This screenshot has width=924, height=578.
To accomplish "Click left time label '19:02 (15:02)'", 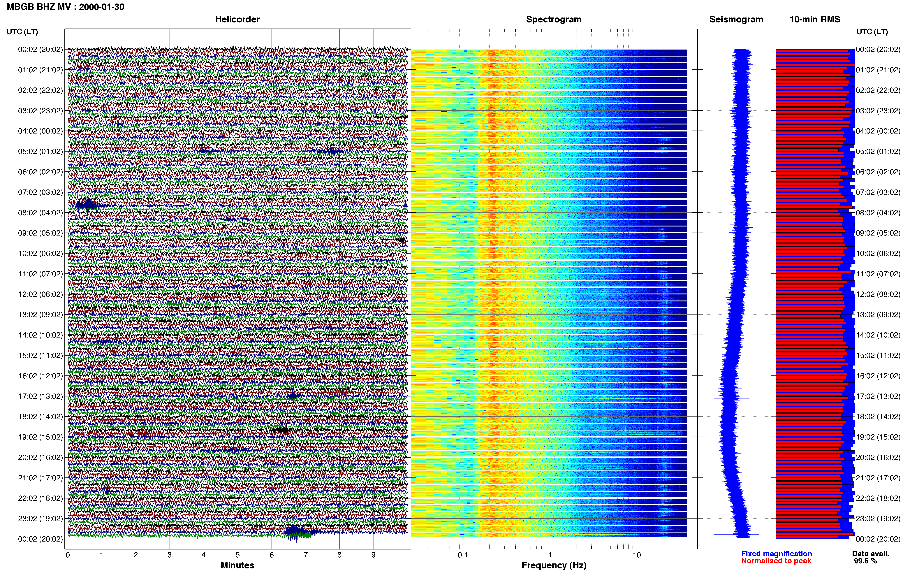I will coord(41,437).
